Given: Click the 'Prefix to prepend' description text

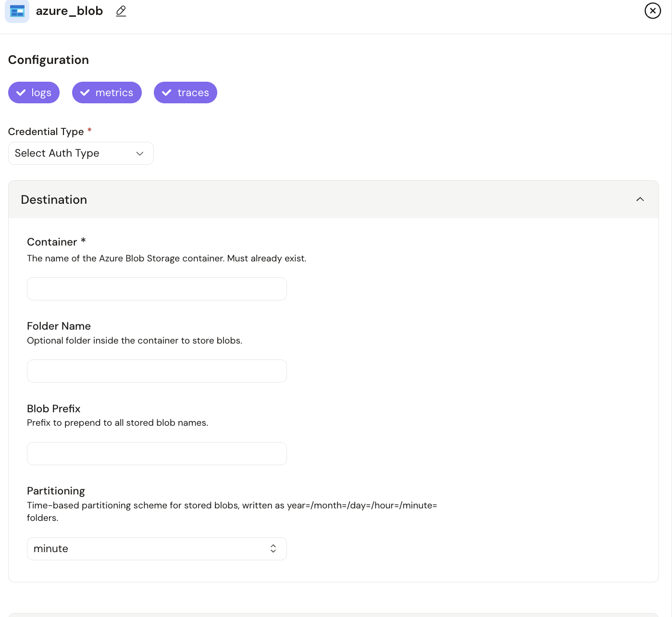Looking at the screenshot, I should [x=117, y=423].
